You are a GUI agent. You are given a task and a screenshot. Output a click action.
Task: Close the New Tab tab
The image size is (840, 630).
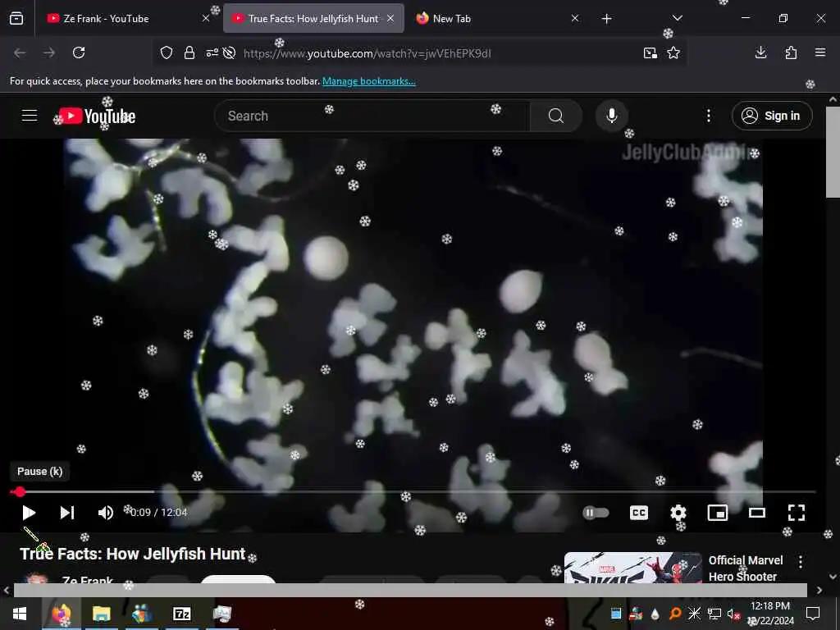click(x=575, y=19)
